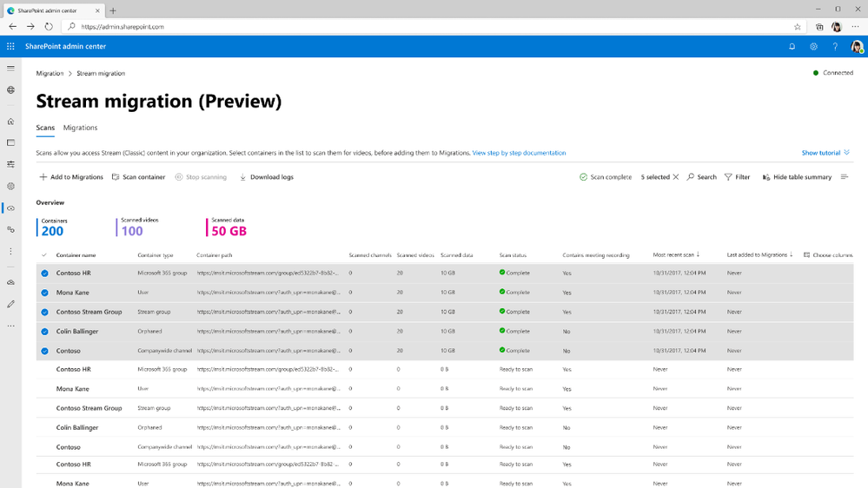Show all ellipsis at sidebar bottom
Viewport: 868px width, 488px height.
(10, 326)
